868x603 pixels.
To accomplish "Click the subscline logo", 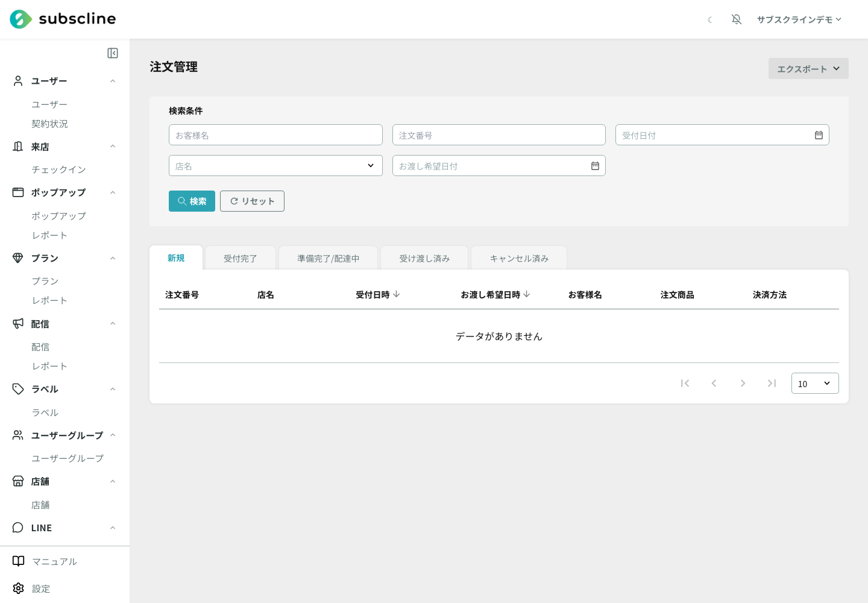I will [x=63, y=19].
